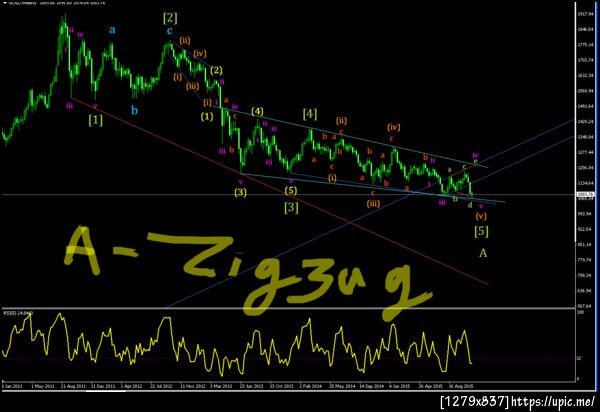The width and height of the screenshot is (600, 412).
Task: Click the 14 Sep 2014 date label
Action: (x=372, y=386)
